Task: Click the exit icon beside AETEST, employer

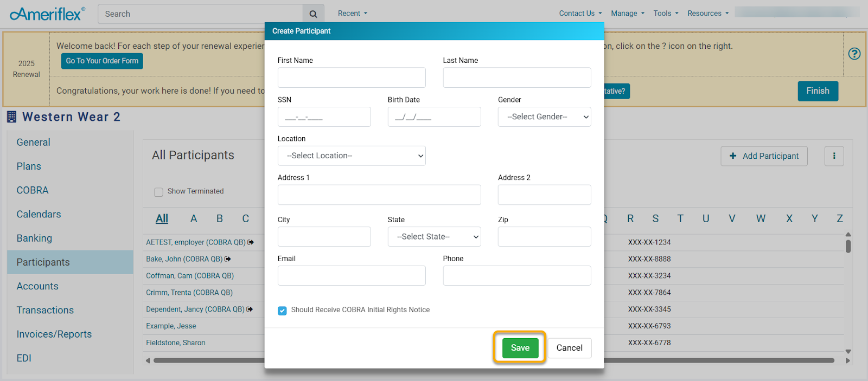Action: point(251,242)
